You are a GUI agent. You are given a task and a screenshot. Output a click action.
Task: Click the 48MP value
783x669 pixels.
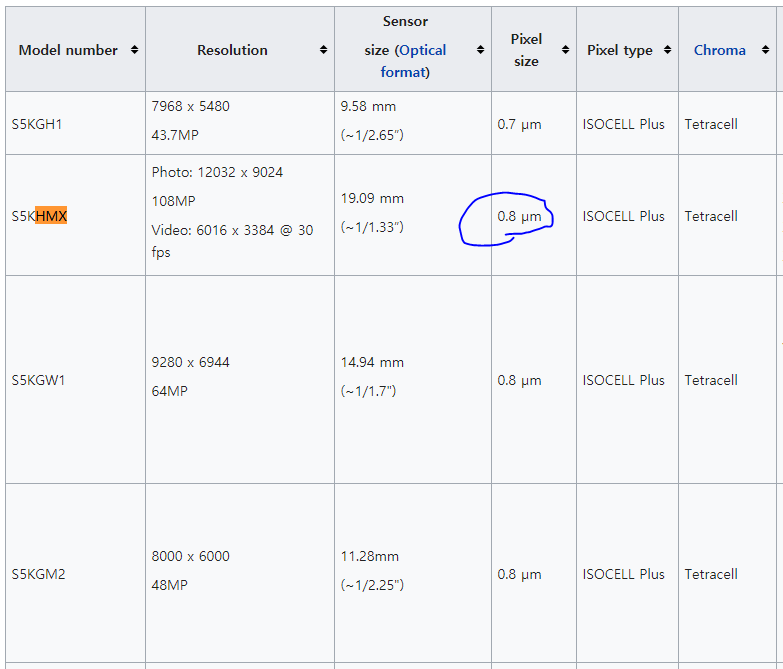[169, 585]
